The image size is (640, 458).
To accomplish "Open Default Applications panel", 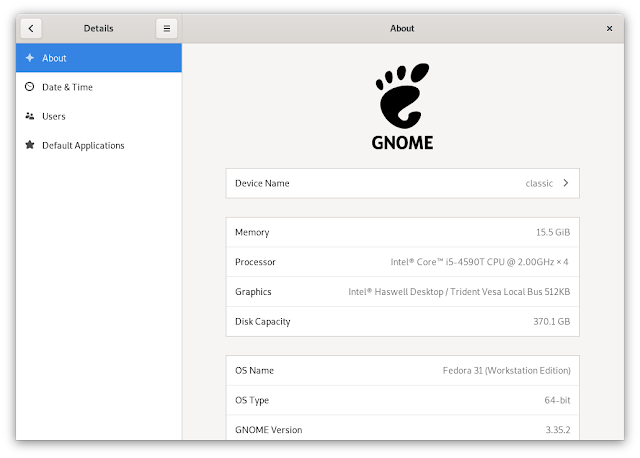I will click(x=99, y=145).
